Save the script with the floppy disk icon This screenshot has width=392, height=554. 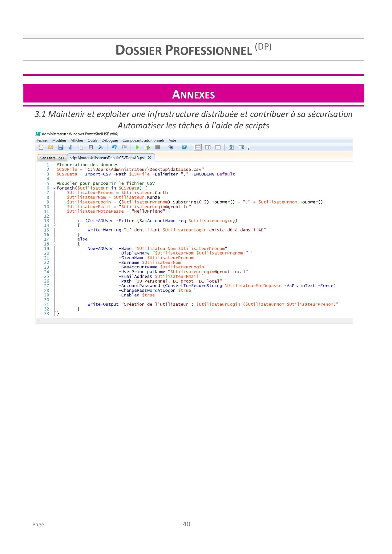(61, 147)
